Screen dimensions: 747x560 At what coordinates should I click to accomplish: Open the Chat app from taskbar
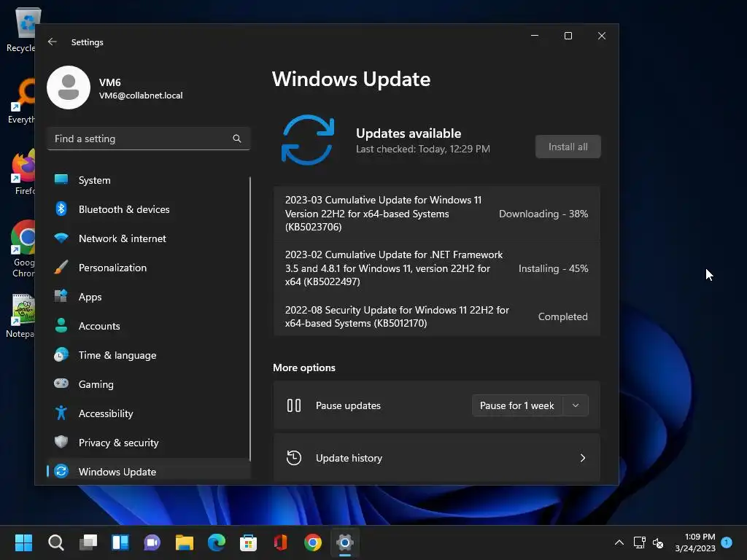[152, 542]
